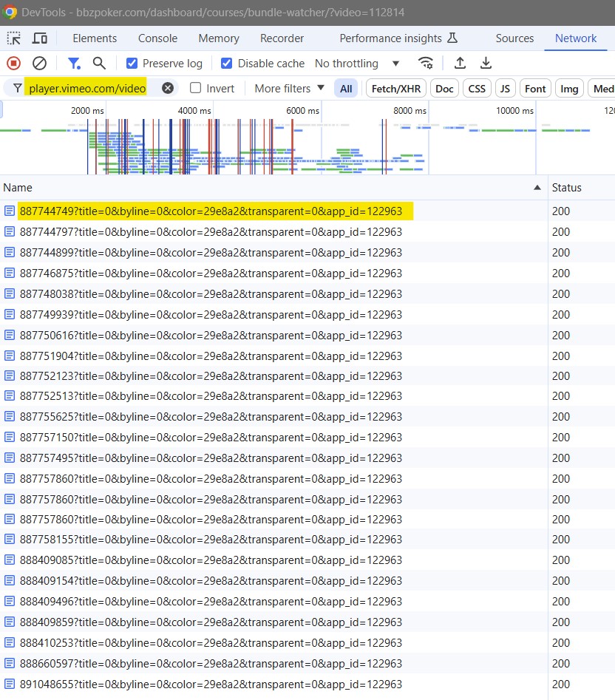
Task: Clear the network log
Action: (40, 64)
